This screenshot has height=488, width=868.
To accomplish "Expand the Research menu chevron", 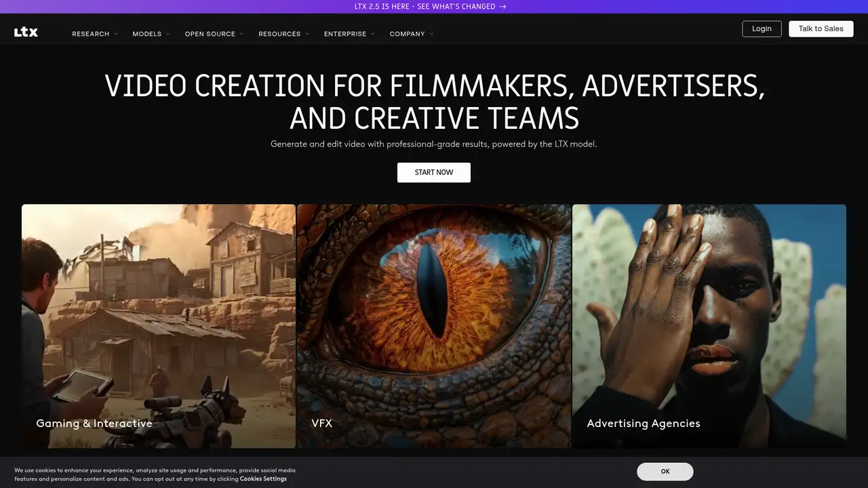I will point(116,34).
